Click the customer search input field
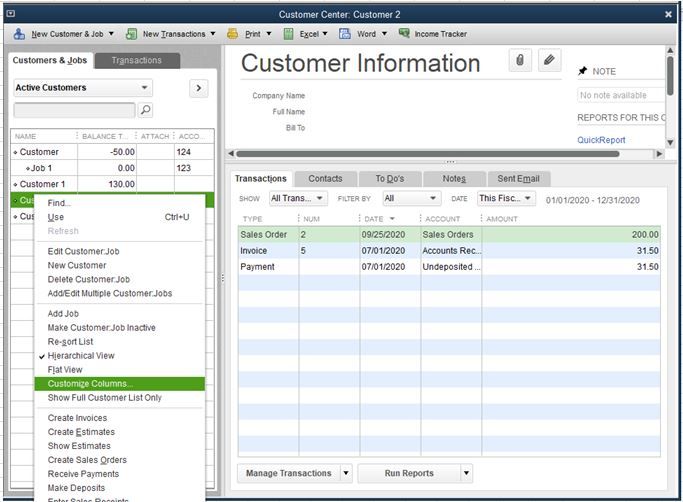683x502 pixels. (x=74, y=110)
